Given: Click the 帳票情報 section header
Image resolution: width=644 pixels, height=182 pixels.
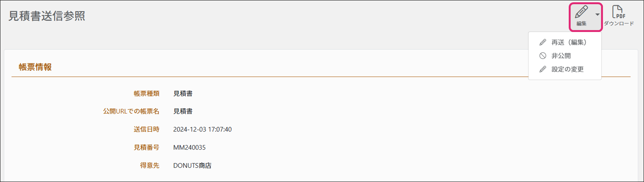Looking at the screenshot, I should (x=35, y=67).
